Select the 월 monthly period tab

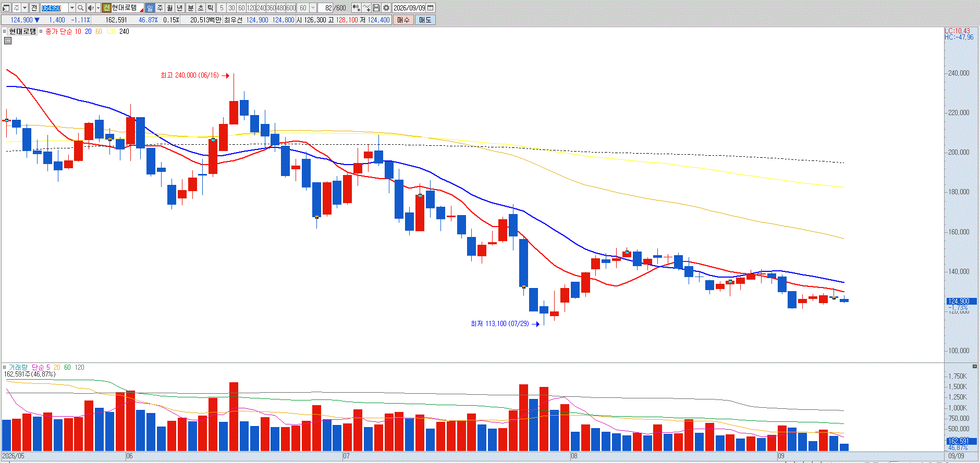tap(170, 8)
